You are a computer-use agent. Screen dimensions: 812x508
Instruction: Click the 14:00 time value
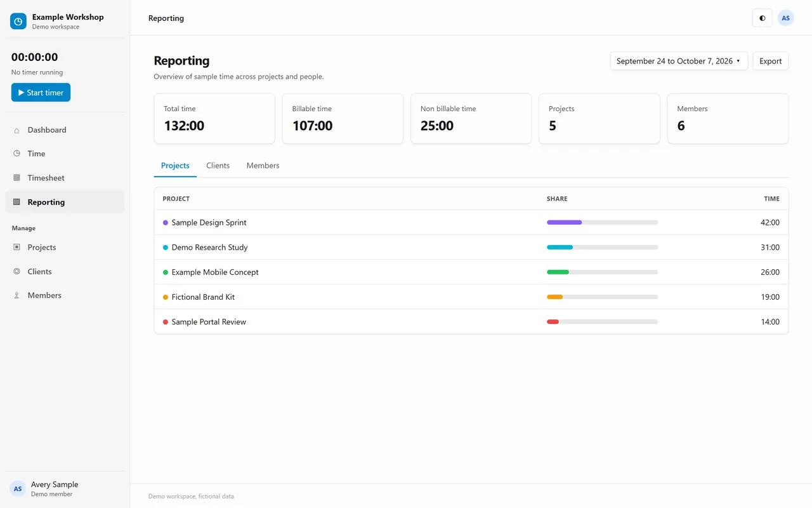770,321
